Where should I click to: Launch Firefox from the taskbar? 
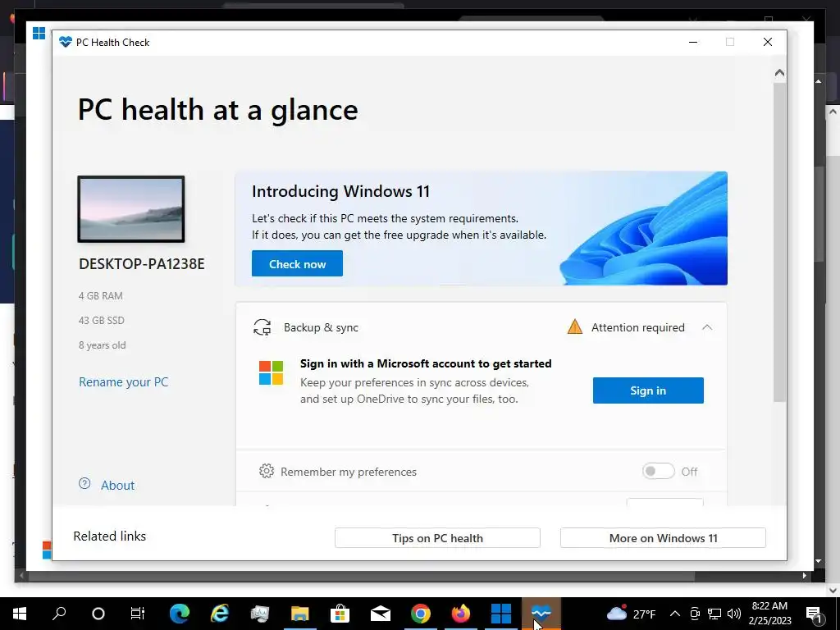point(461,614)
